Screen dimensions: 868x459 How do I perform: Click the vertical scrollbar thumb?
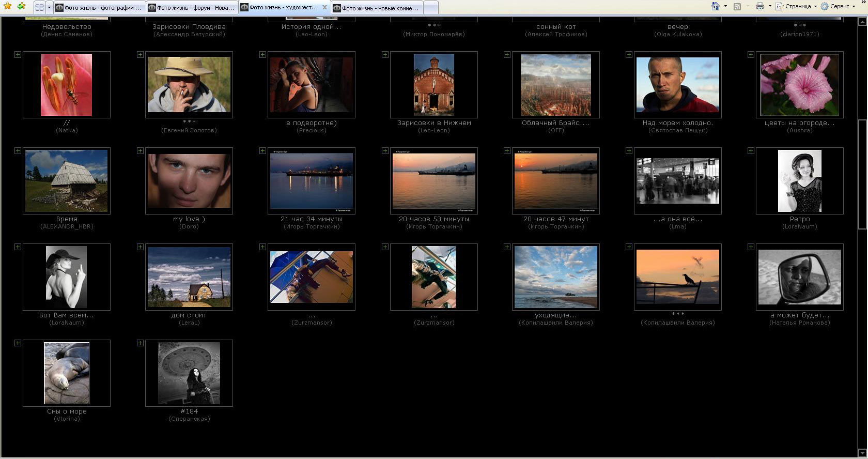(x=862, y=173)
